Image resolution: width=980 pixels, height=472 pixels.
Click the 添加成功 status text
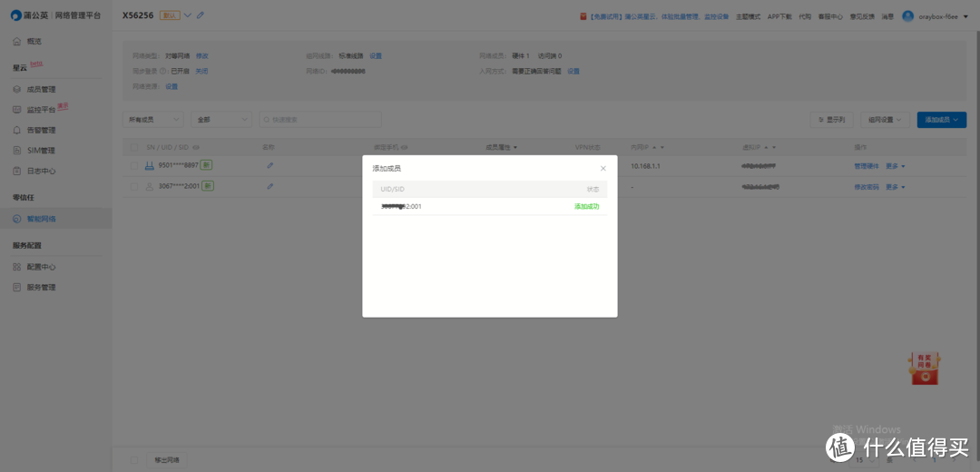point(587,206)
